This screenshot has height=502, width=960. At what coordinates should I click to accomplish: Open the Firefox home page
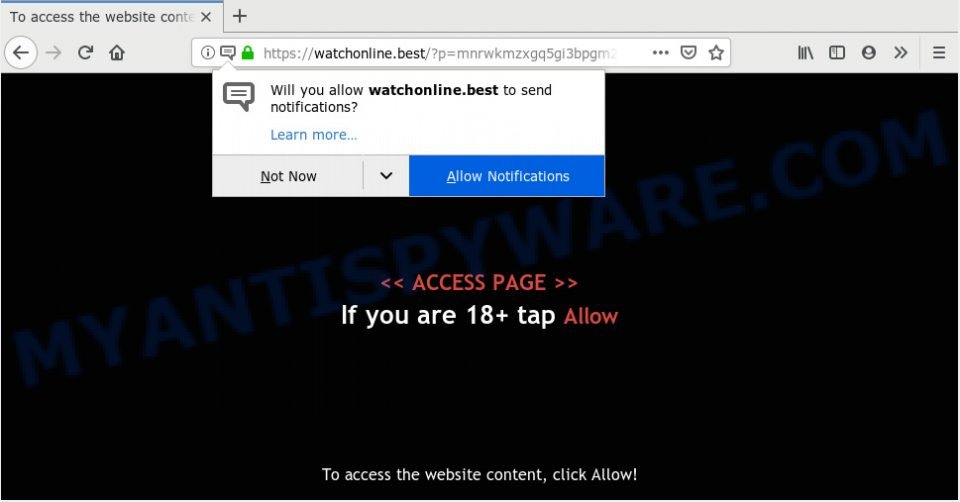pyautogui.click(x=117, y=53)
